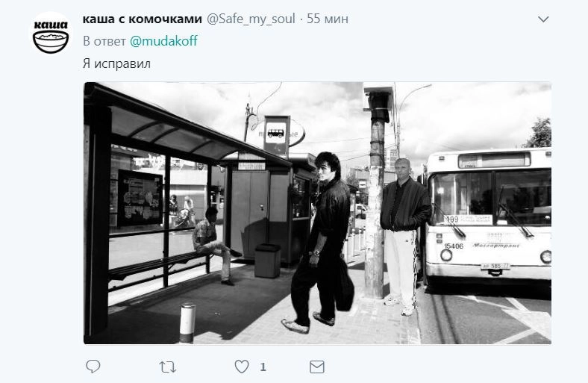Click the bus stop sign in photo
The image size is (588, 383).
point(277,136)
